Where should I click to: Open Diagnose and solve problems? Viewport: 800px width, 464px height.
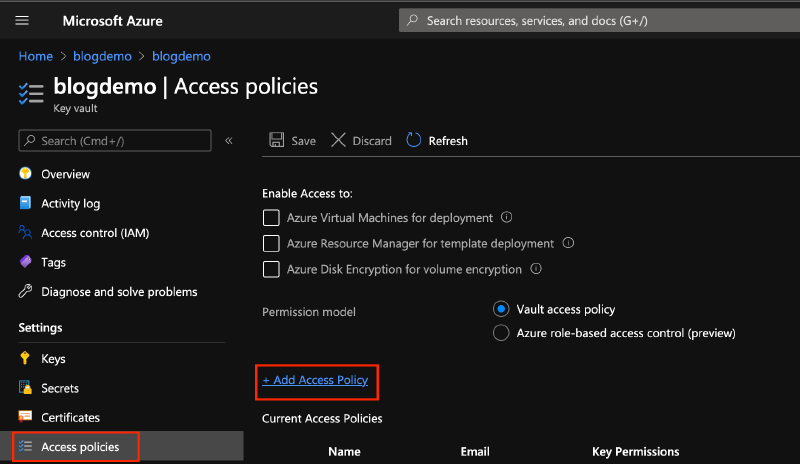click(119, 291)
